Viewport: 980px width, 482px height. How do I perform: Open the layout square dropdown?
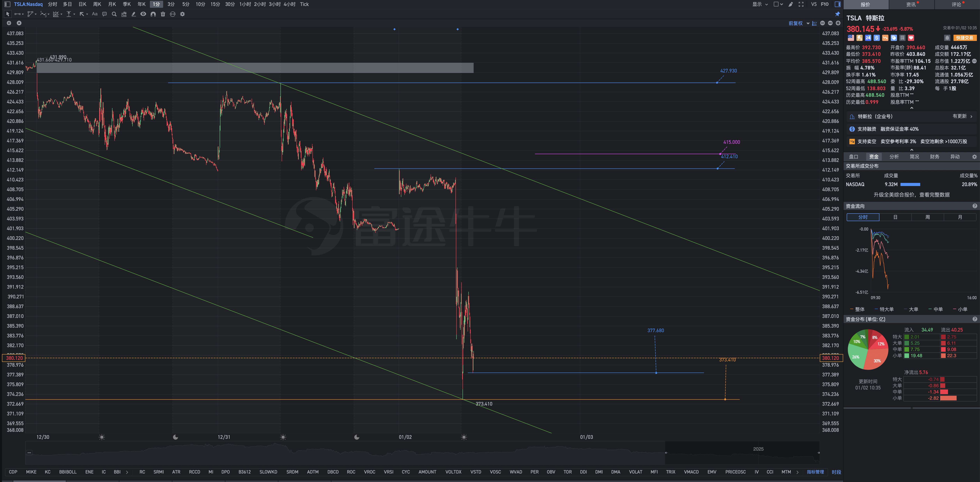[778, 4]
